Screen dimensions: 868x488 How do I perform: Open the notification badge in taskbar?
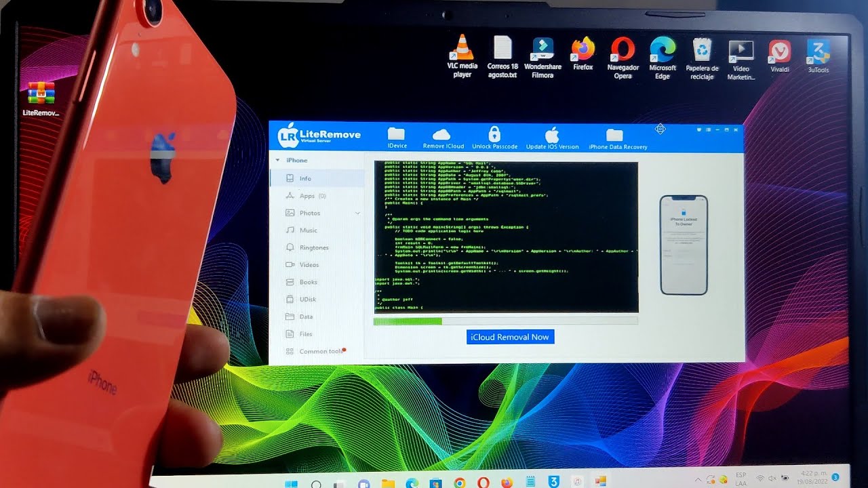(x=835, y=477)
